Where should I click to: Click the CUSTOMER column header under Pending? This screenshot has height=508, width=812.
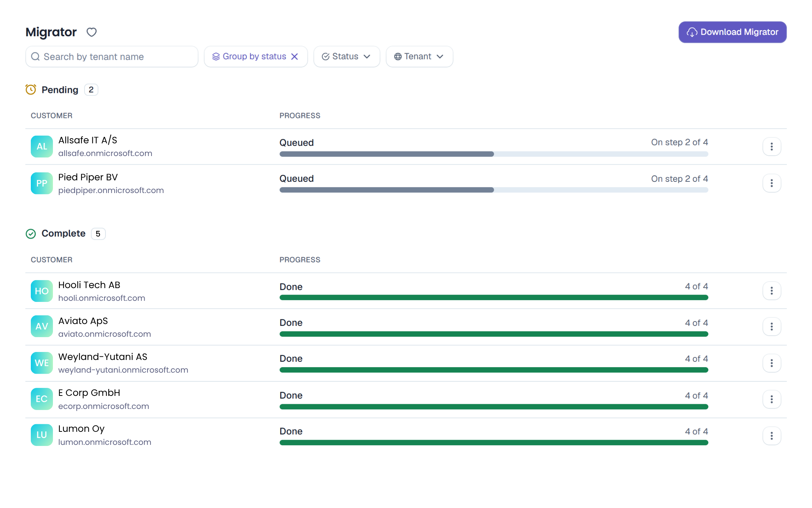[x=51, y=116]
